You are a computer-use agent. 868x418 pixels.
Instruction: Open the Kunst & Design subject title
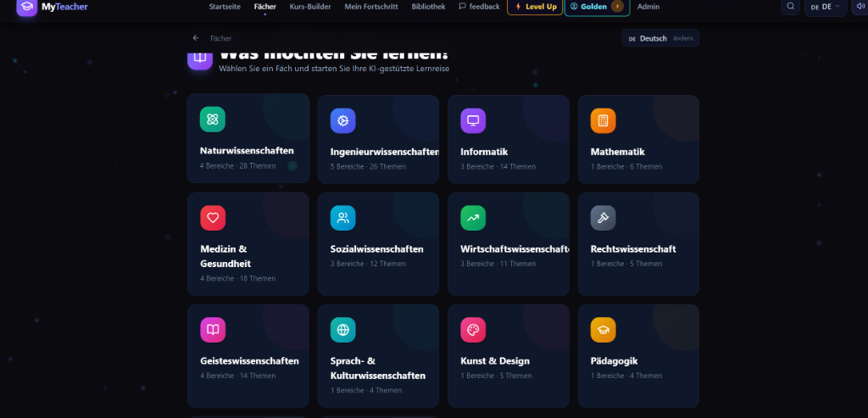coord(495,361)
